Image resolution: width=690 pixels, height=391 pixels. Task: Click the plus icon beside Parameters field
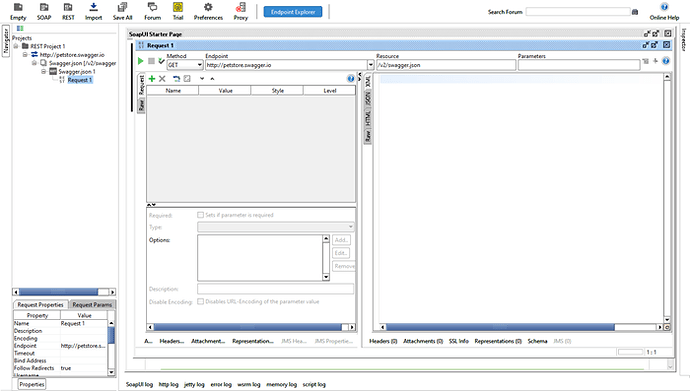pos(655,61)
